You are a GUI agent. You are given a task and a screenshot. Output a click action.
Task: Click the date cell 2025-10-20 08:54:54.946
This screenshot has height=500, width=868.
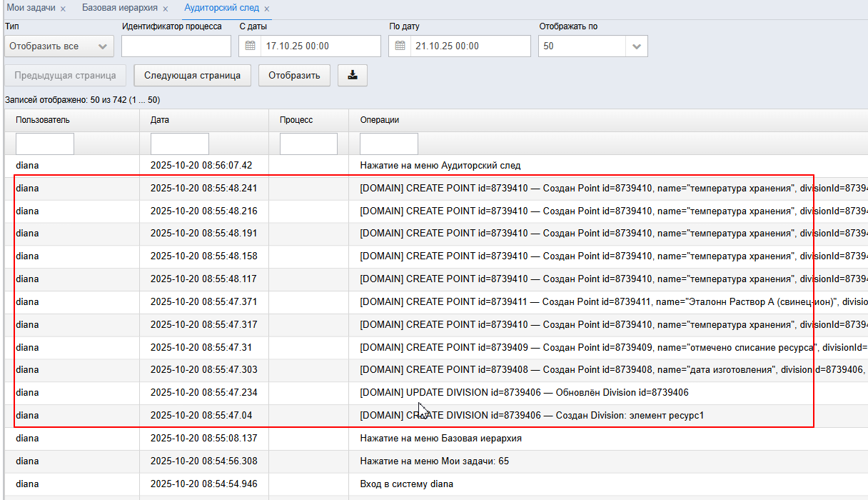[204, 484]
